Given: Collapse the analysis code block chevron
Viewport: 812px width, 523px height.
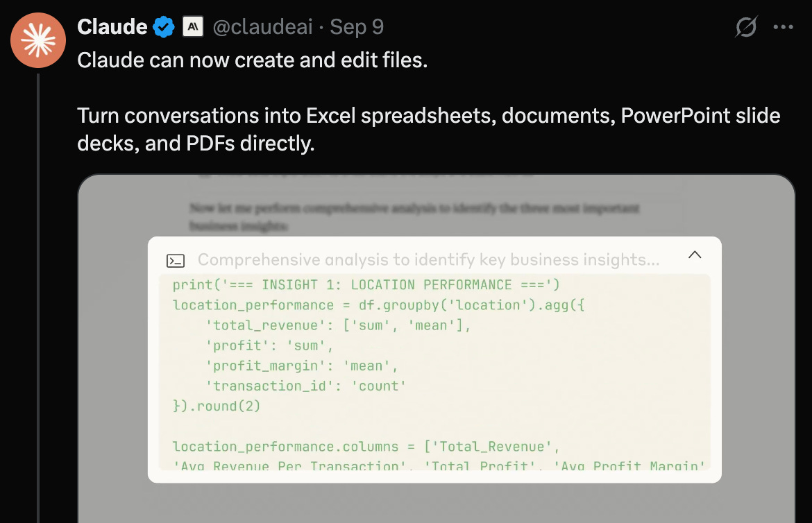Looking at the screenshot, I should click(695, 255).
